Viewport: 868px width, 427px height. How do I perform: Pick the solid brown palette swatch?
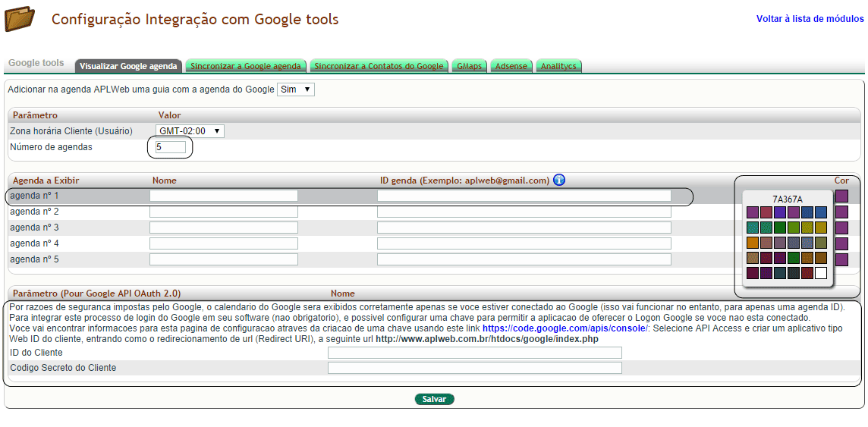[821, 258]
